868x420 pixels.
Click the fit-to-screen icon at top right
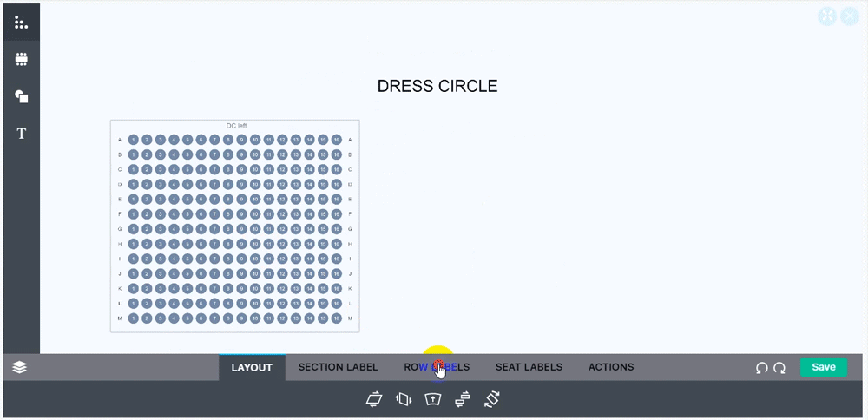(x=827, y=16)
